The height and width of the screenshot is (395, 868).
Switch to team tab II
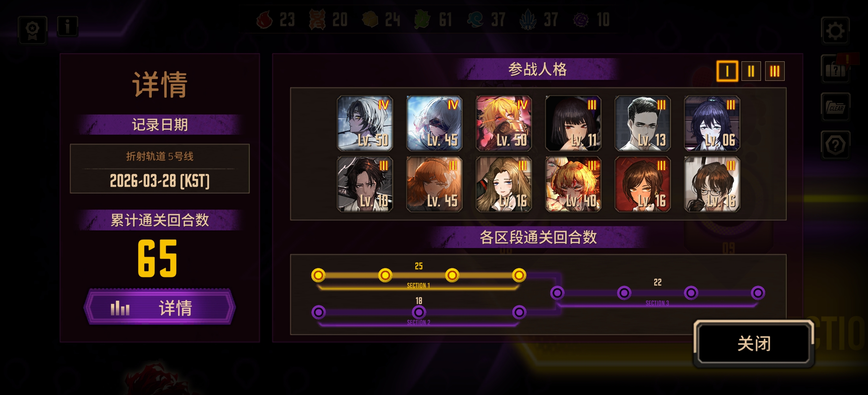(x=751, y=71)
